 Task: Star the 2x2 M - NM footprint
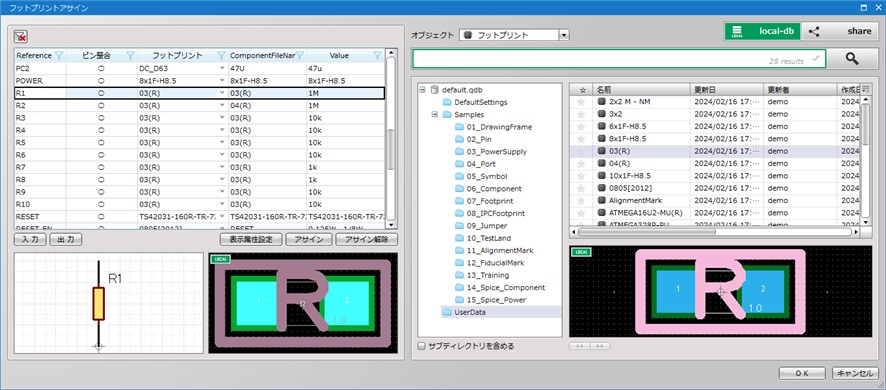point(580,102)
